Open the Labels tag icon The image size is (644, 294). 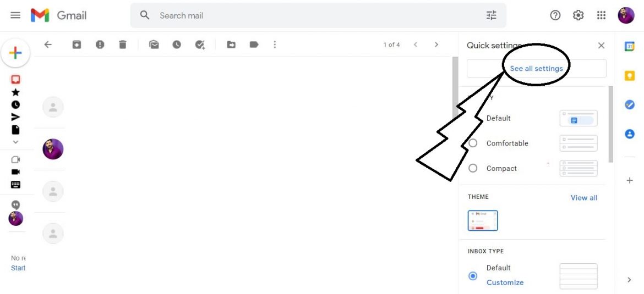[x=254, y=45]
